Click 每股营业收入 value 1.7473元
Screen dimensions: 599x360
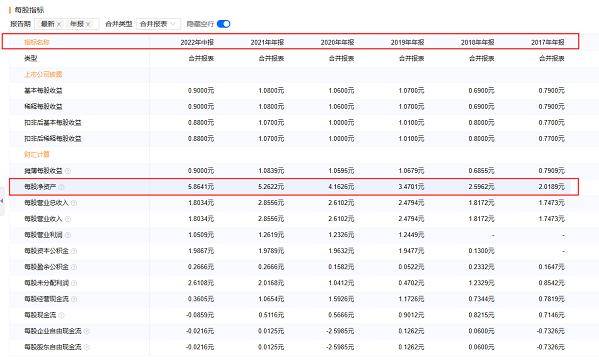click(x=551, y=219)
